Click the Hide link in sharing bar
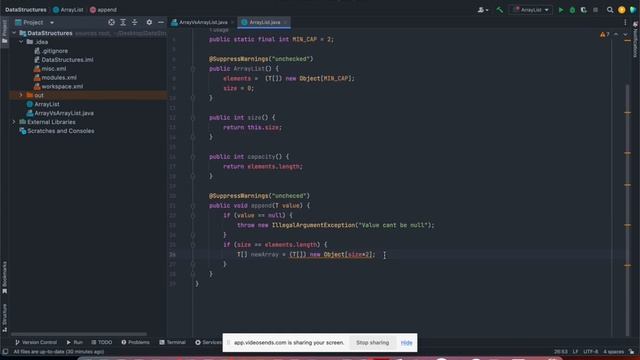This screenshot has width=640, height=360. pyautogui.click(x=407, y=343)
